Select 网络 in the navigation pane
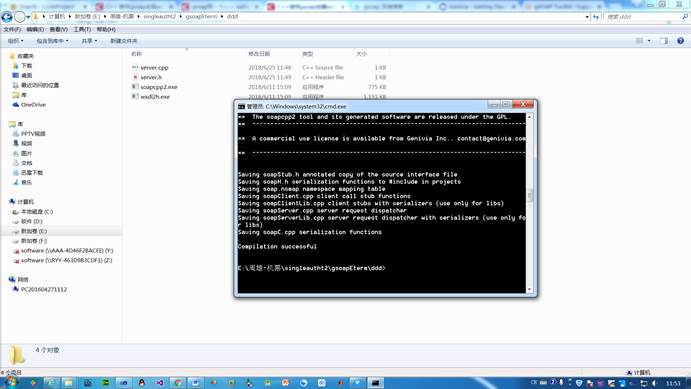Image resolution: width=691 pixels, height=389 pixels. coord(22,280)
